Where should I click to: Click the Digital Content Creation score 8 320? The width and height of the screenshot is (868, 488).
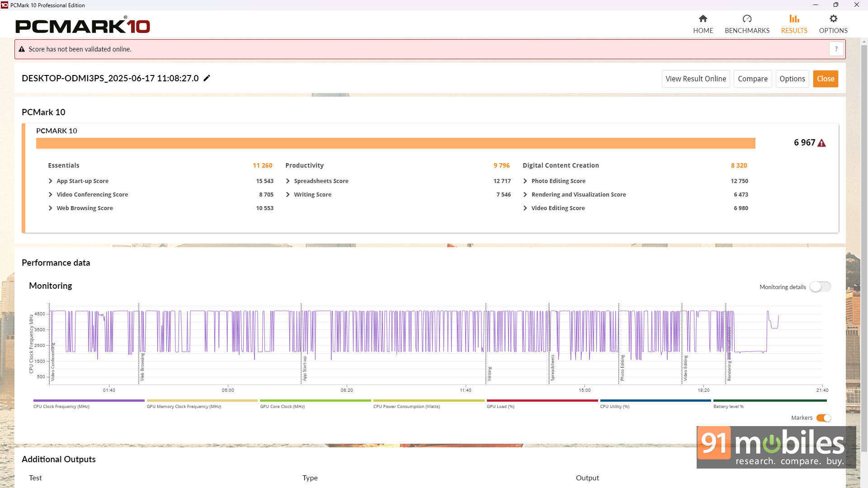pyautogui.click(x=739, y=165)
